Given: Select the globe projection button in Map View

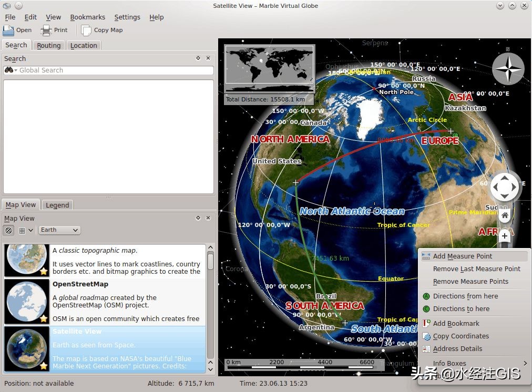Looking at the screenshot, I should tap(9, 230).
